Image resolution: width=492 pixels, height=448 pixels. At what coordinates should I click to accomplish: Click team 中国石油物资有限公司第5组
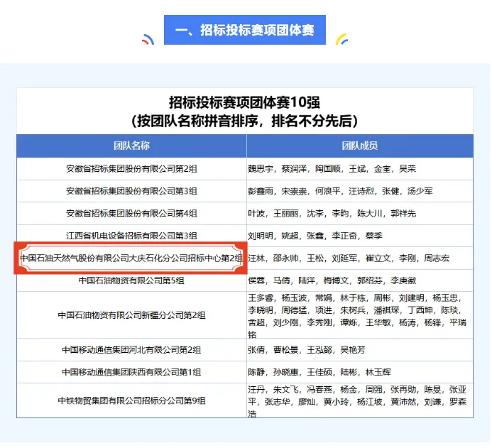coord(131,280)
